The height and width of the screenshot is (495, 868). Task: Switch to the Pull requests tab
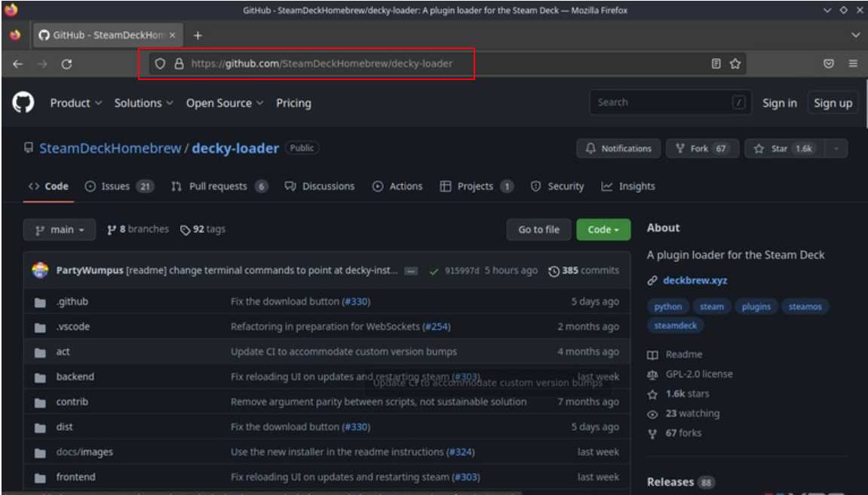pyautogui.click(x=219, y=186)
